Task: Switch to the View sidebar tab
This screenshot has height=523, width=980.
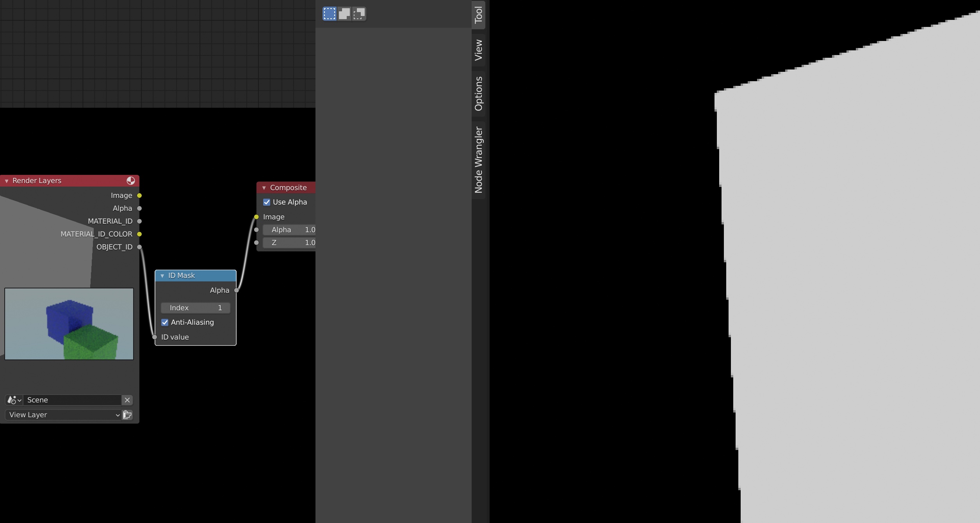Action: (x=478, y=50)
